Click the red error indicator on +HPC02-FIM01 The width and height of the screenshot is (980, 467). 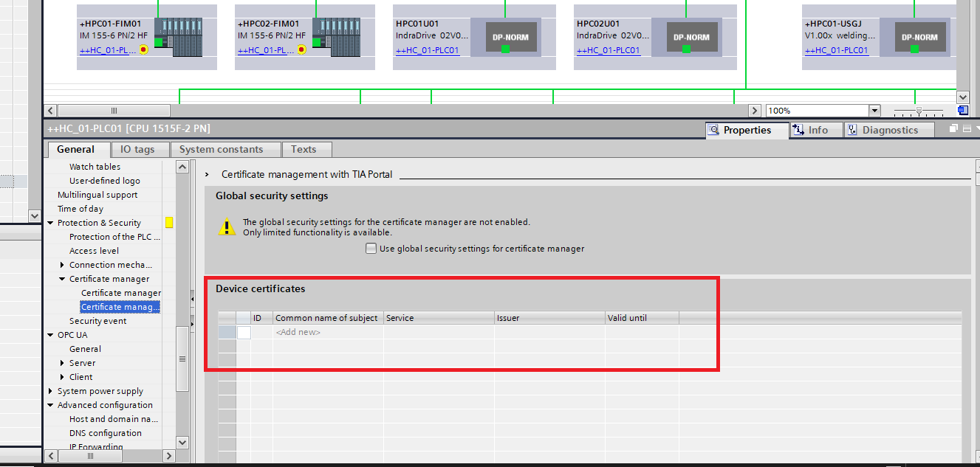301,50
